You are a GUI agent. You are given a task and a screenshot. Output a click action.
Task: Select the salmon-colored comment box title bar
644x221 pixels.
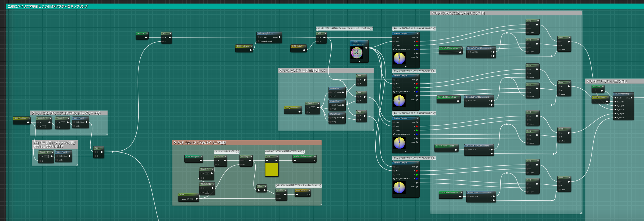click(x=247, y=143)
